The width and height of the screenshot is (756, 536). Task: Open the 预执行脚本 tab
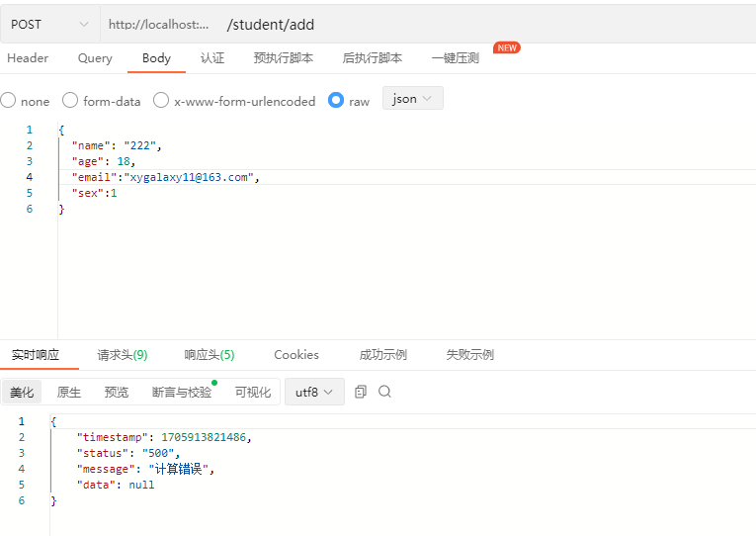click(283, 58)
